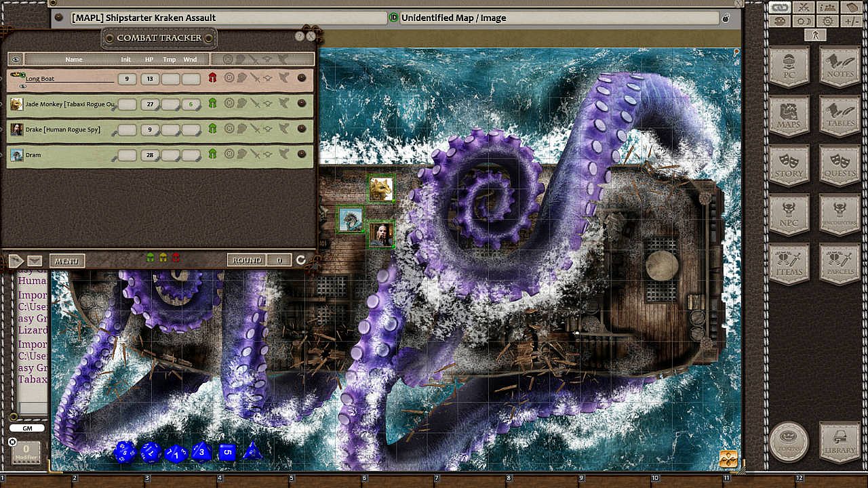
Task: Open the Combat Tracker MENU
Action: [66, 261]
